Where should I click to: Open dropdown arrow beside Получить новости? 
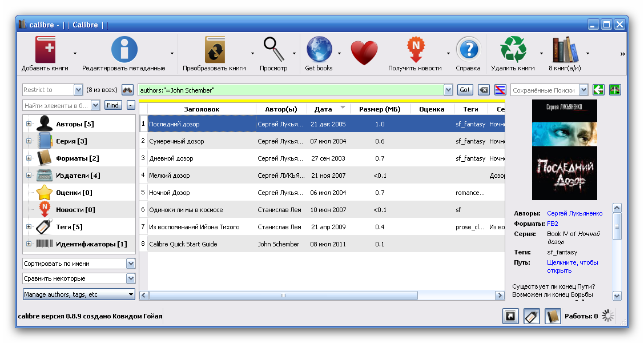click(x=448, y=54)
